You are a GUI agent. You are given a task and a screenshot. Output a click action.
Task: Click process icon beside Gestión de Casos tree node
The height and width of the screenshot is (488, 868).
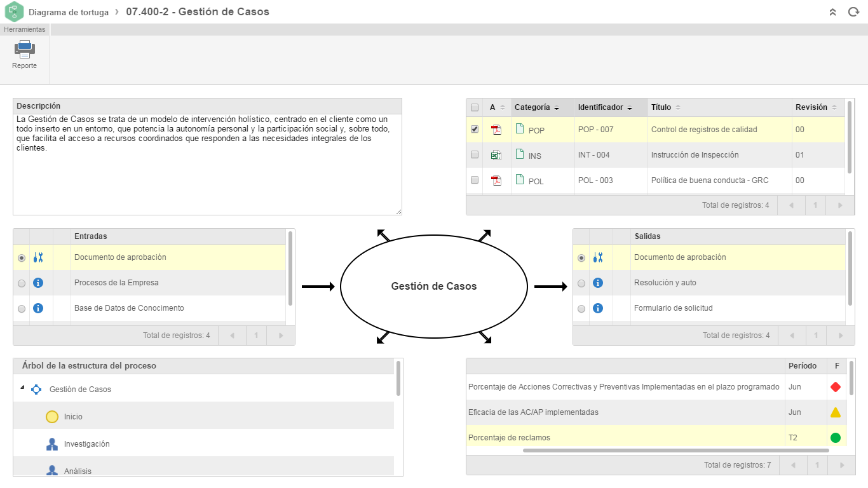[36, 390]
